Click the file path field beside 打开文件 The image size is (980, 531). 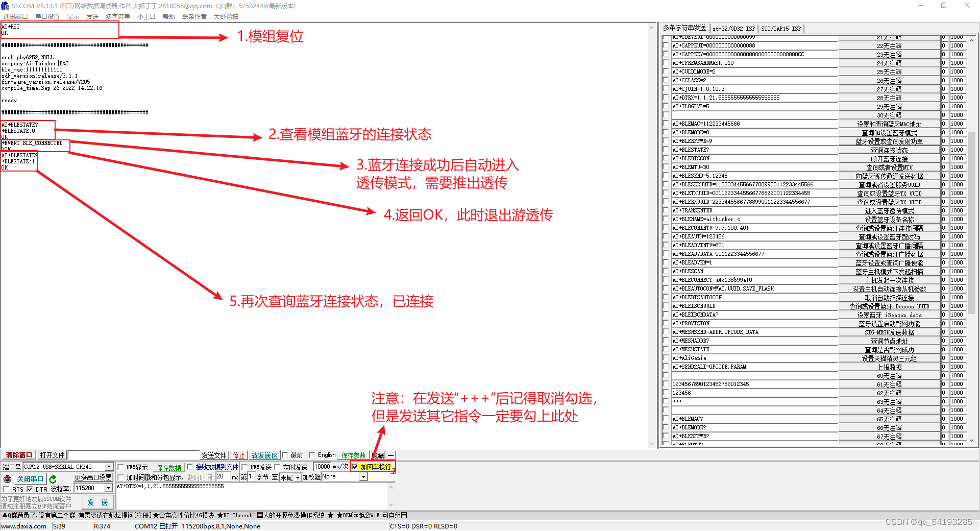point(134,455)
